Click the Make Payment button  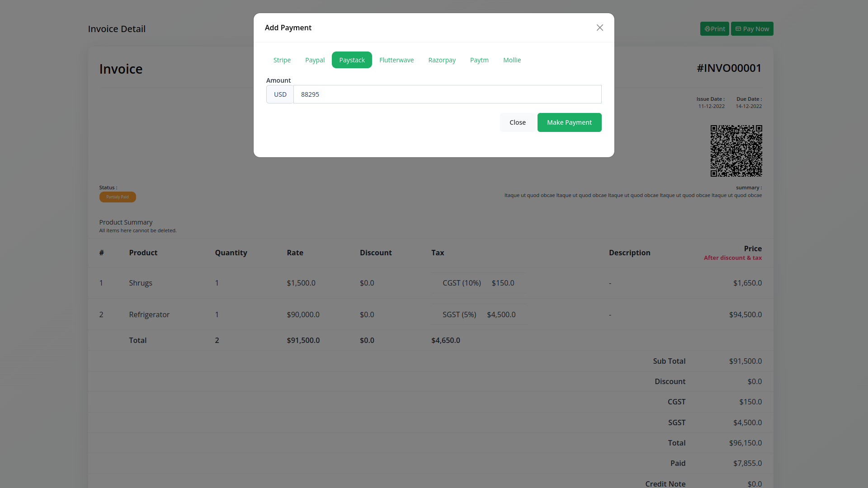(x=569, y=122)
